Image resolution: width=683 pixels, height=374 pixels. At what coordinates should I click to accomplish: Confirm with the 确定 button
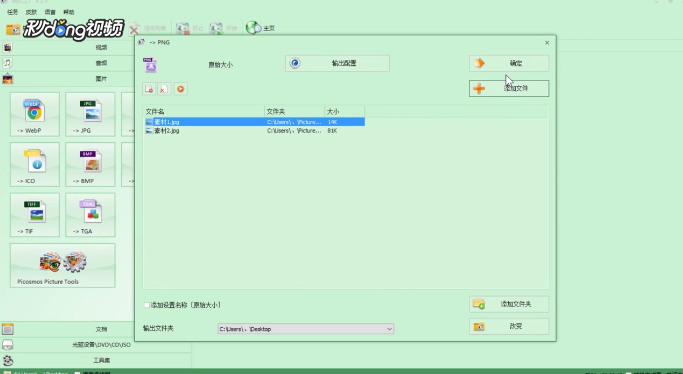pyautogui.click(x=509, y=63)
